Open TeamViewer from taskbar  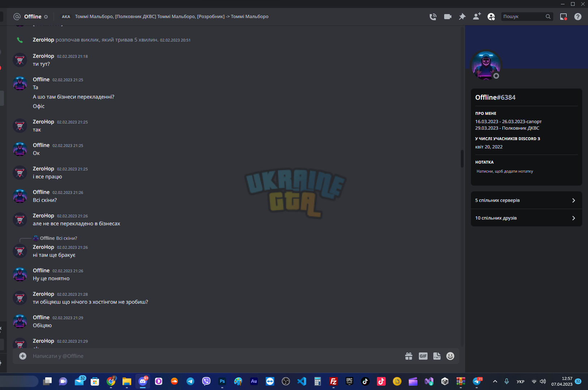click(270, 381)
